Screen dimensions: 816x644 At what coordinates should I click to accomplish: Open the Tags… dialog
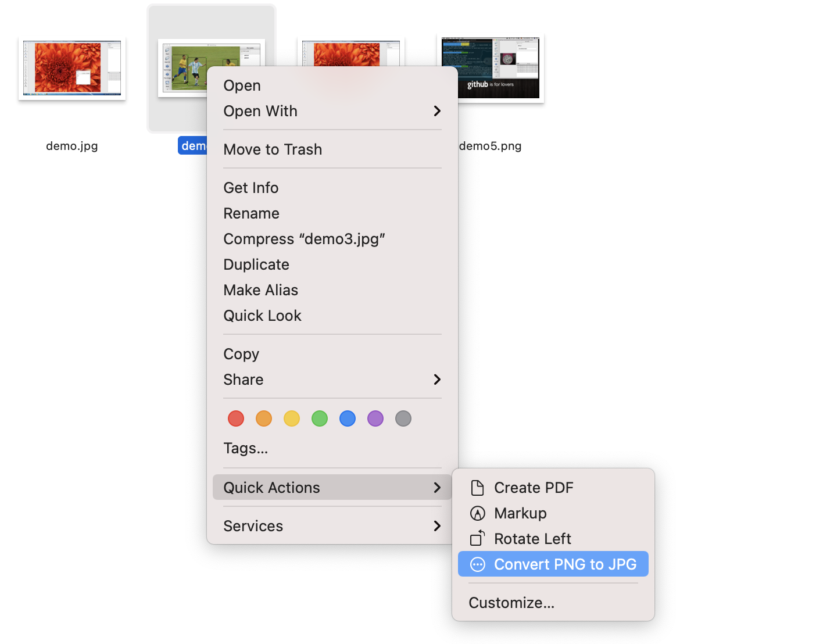(245, 448)
